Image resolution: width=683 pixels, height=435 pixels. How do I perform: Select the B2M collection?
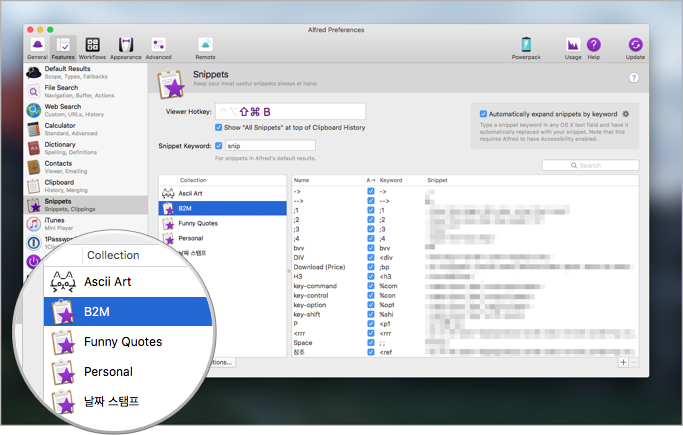click(223, 208)
